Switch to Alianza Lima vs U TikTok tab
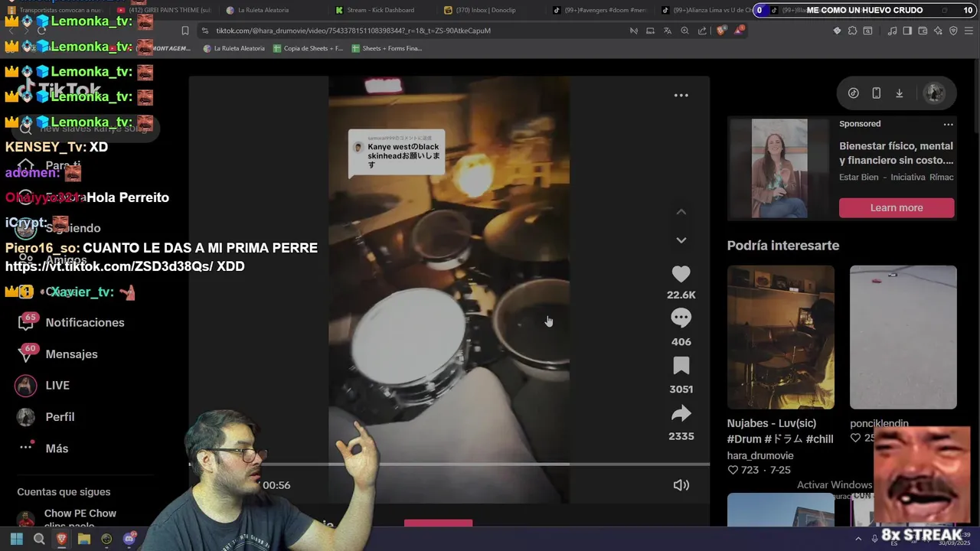 706,10
